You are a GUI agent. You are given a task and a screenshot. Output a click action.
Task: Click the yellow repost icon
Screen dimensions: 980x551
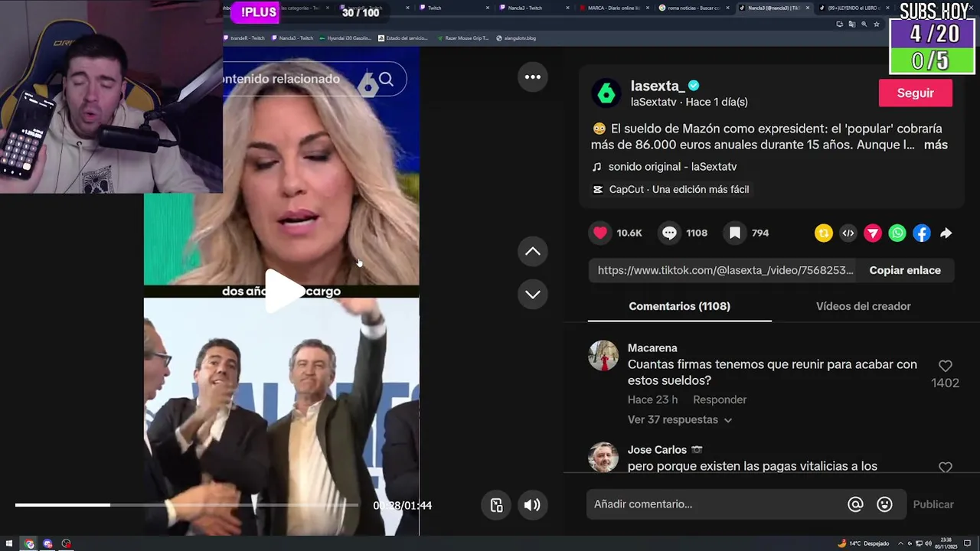824,233
